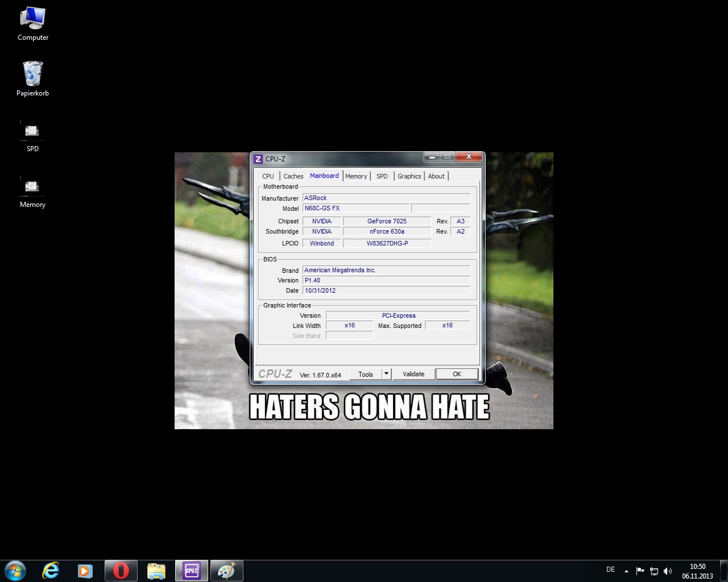Click the Winbond LPCIO vendor field
The width and height of the screenshot is (728, 582).
pos(322,243)
